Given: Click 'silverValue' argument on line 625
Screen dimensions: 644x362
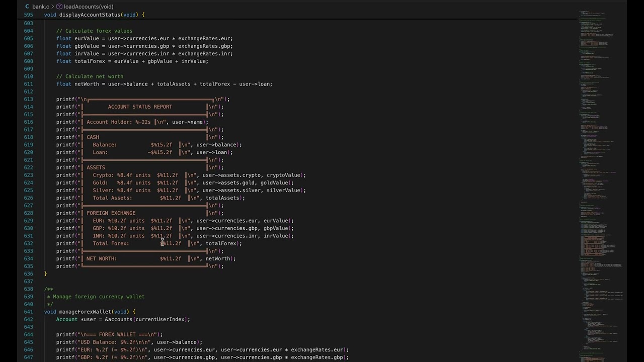Looking at the screenshot, I should click(x=283, y=190).
